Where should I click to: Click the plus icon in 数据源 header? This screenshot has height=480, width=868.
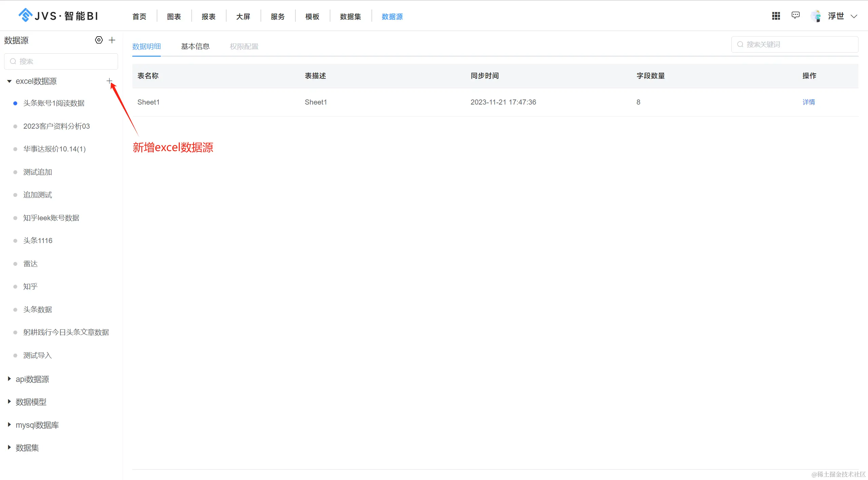[x=112, y=40]
